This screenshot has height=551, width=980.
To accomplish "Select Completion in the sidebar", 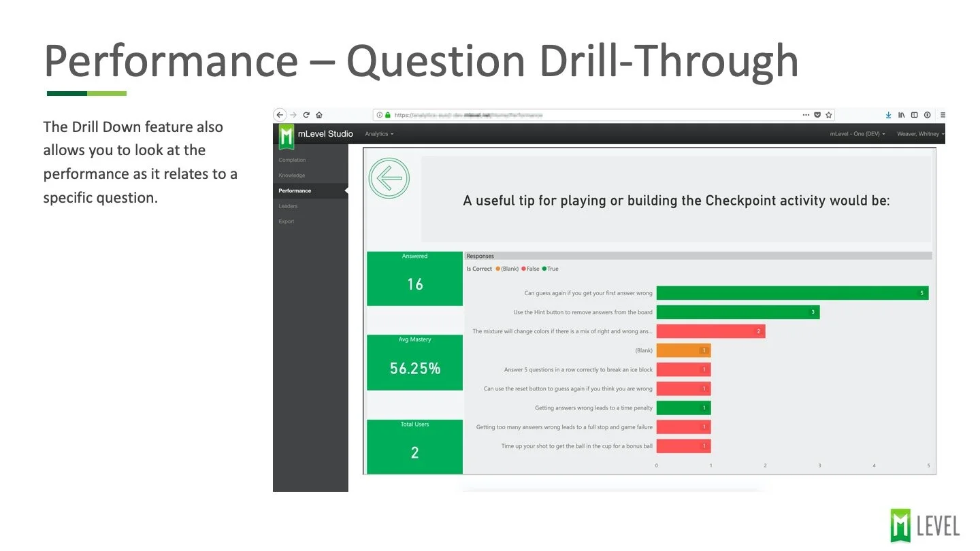I will [292, 160].
